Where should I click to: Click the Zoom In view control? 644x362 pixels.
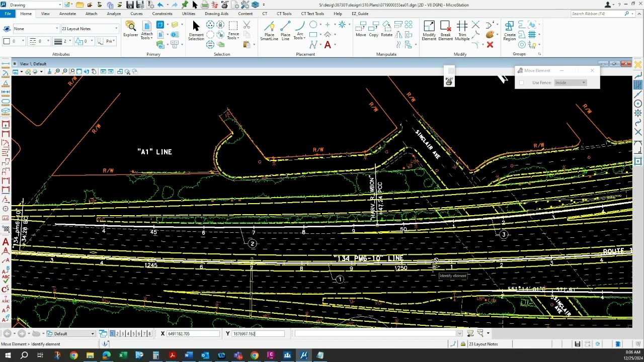[57, 71]
